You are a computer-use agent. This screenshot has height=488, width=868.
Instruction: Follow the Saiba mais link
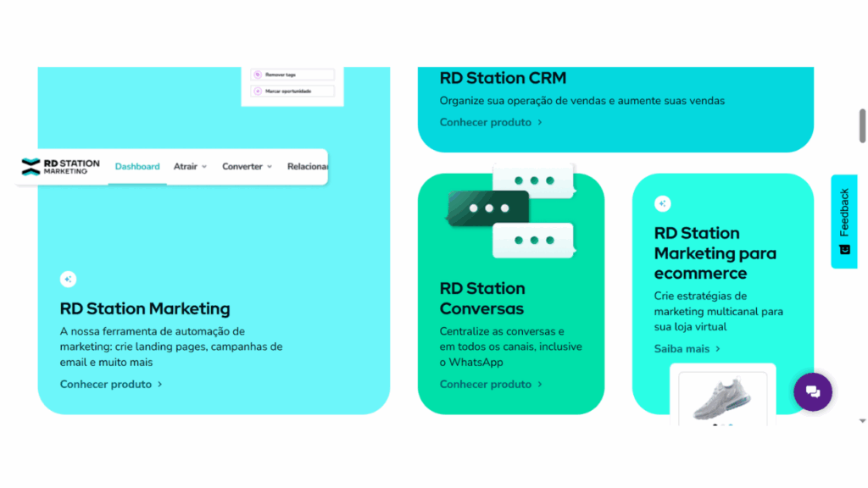687,349
